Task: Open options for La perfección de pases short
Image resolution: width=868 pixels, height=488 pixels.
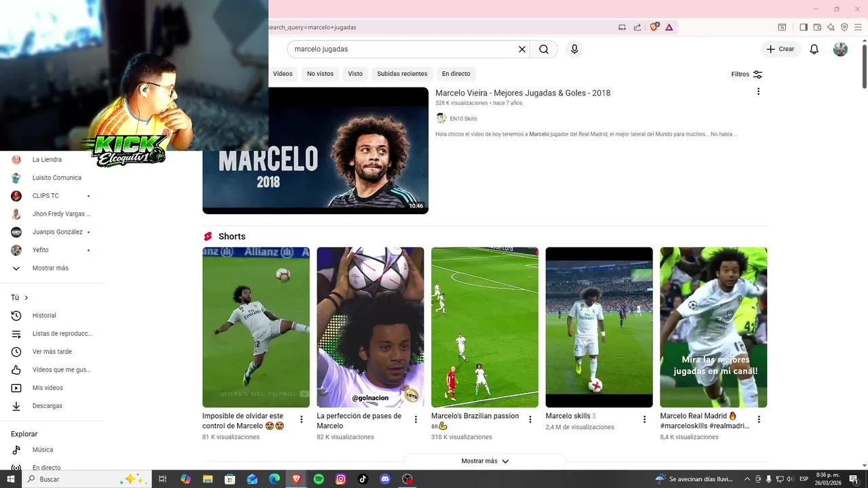Action: (x=416, y=420)
